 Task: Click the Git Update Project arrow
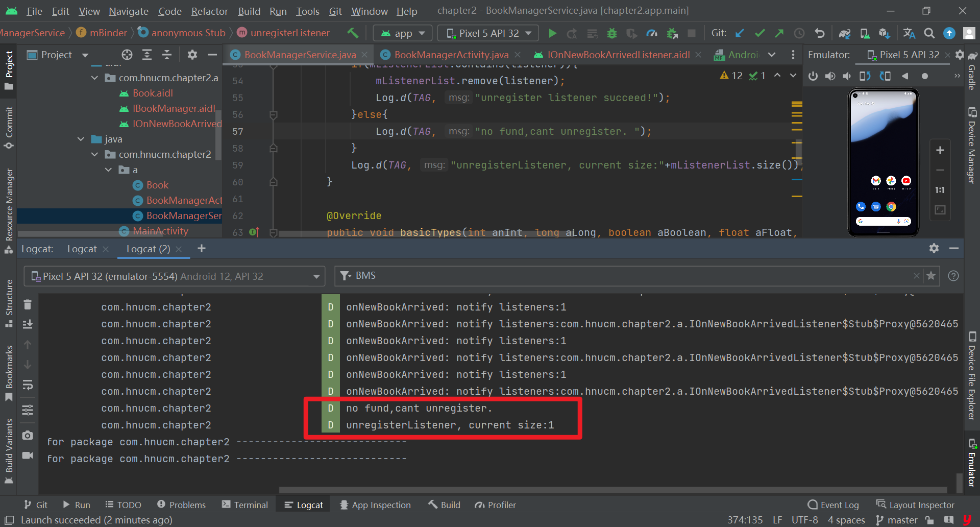click(x=740, y=33)
